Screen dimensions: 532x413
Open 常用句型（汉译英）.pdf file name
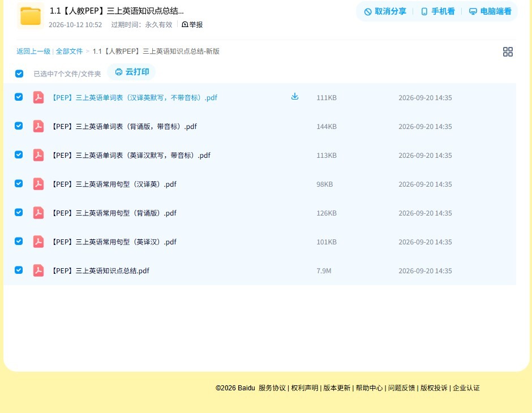114,184
